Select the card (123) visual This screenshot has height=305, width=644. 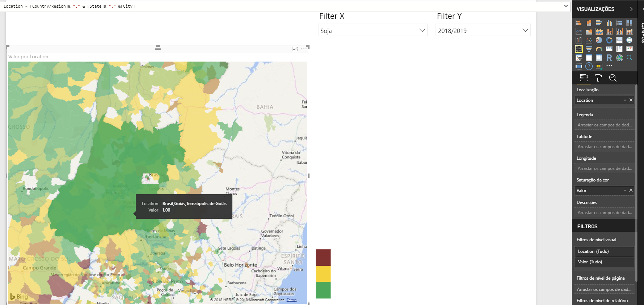pyautogui.click(x=609, y=49)
